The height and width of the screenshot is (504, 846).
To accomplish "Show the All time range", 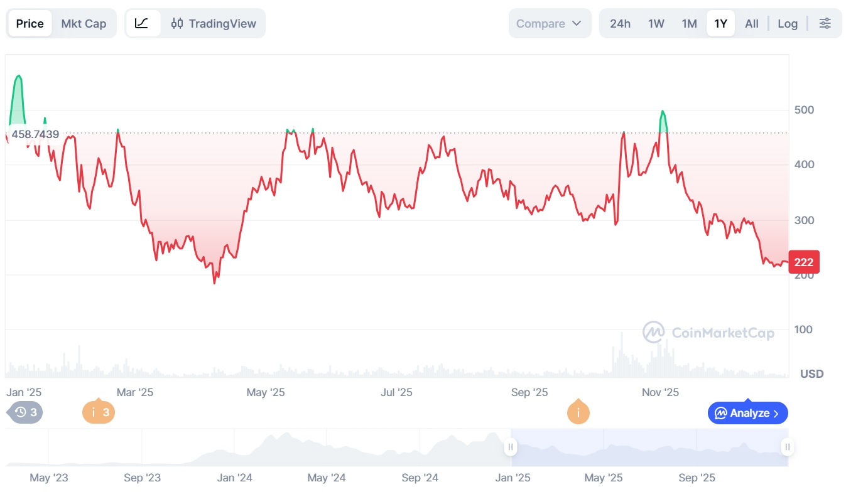I will (x=751, y=24).
